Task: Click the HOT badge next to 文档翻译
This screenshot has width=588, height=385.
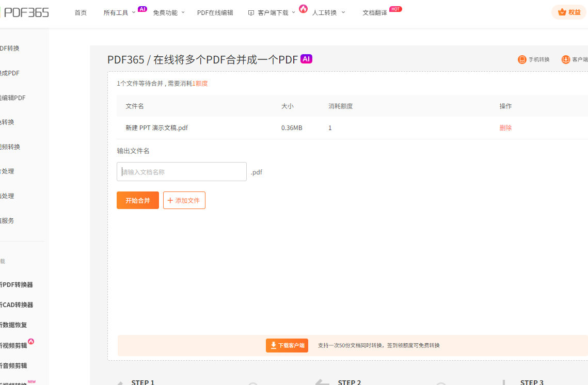Action: click(395, 9)
